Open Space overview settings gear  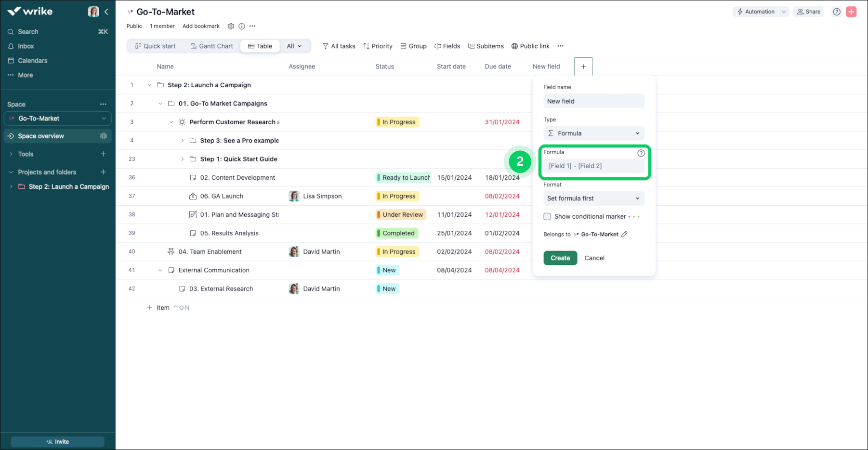[103, 136]
